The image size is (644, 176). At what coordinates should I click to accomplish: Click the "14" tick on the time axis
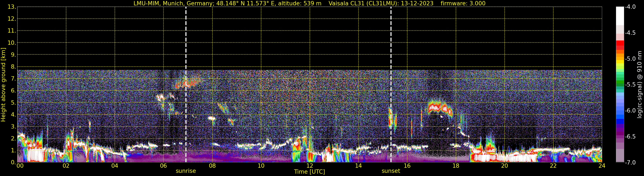pyautogui.click(x=358, y=166)
